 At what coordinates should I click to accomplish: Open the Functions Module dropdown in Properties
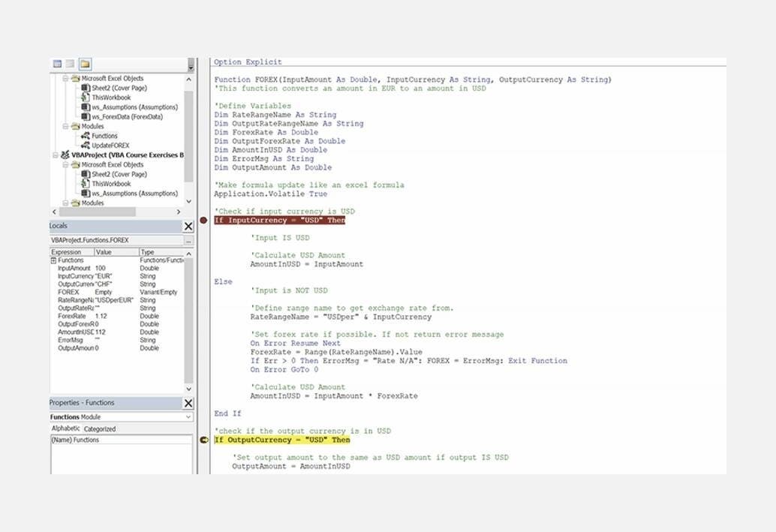tap(188, 416)
